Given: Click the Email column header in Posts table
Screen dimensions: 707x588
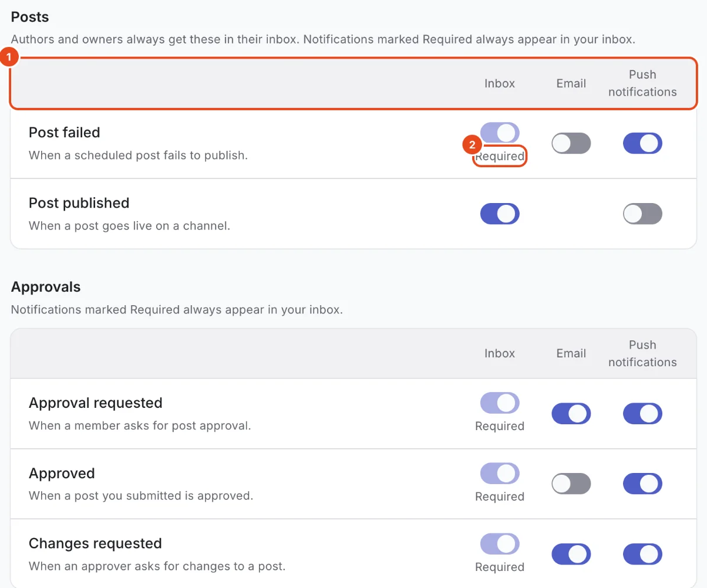Looking at the screenshot, I should [x=571, y=83].
